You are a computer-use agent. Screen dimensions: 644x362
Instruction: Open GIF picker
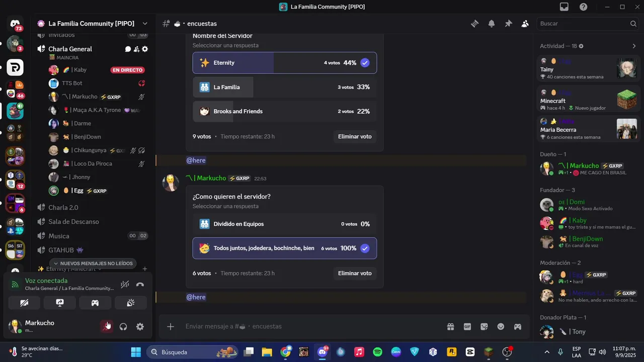(x=467, y=327)
